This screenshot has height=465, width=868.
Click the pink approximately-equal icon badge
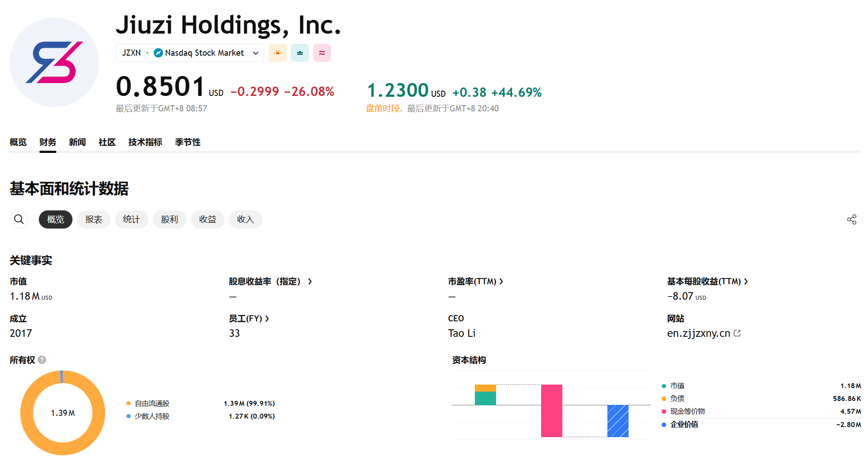point(322,53)
